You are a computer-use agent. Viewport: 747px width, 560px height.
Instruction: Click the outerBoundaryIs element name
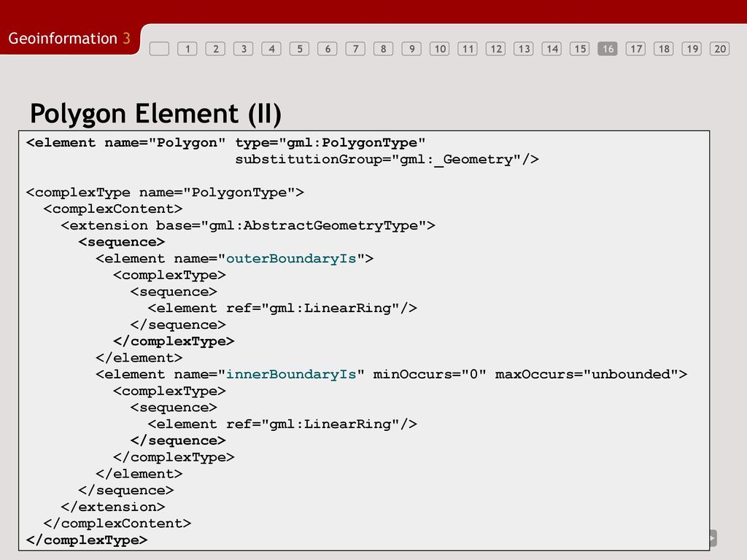291,259
